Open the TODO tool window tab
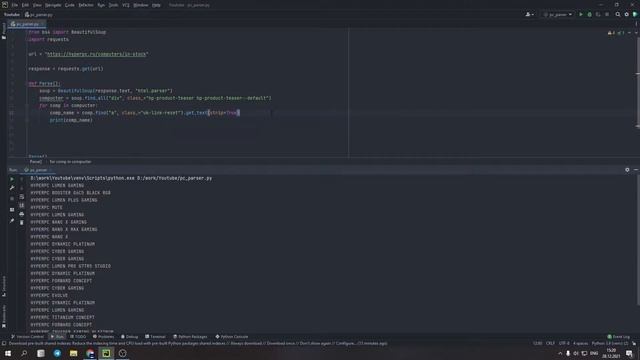640x360 pixels. click(78, 337)
